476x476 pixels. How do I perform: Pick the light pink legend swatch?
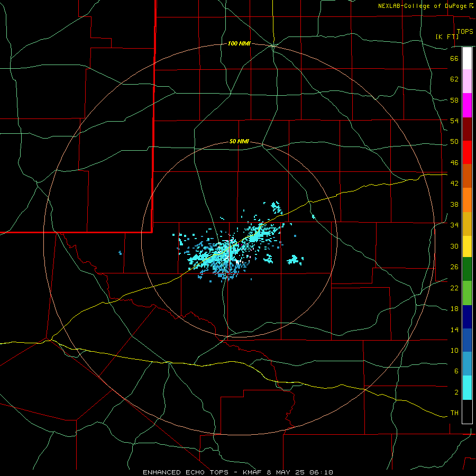pos(467,81)
